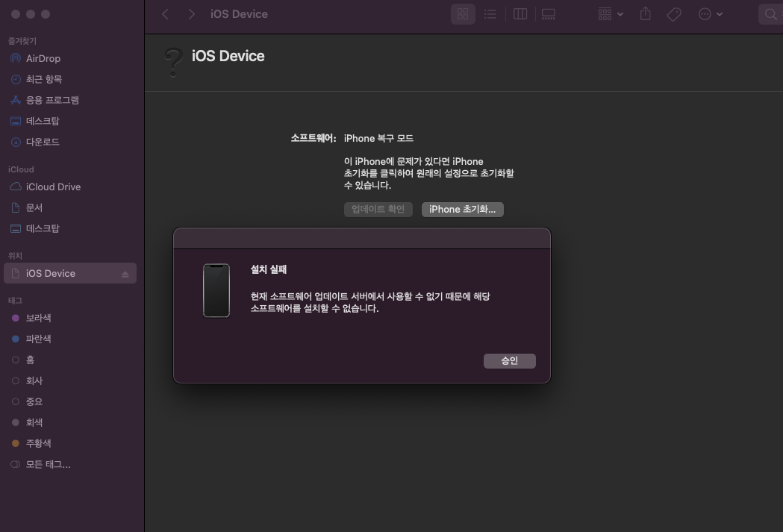Click the 태그 section header

point(15,301)
